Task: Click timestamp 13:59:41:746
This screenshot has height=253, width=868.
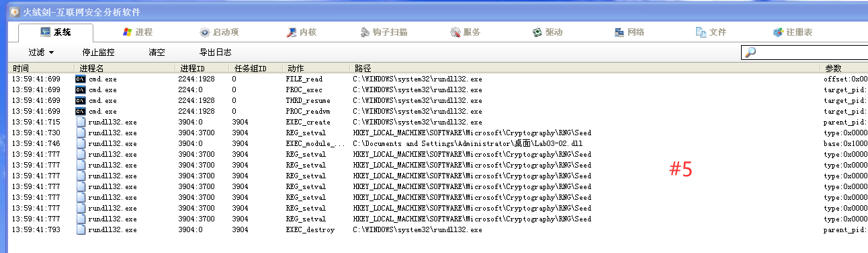Action: [x=36, y=144]
